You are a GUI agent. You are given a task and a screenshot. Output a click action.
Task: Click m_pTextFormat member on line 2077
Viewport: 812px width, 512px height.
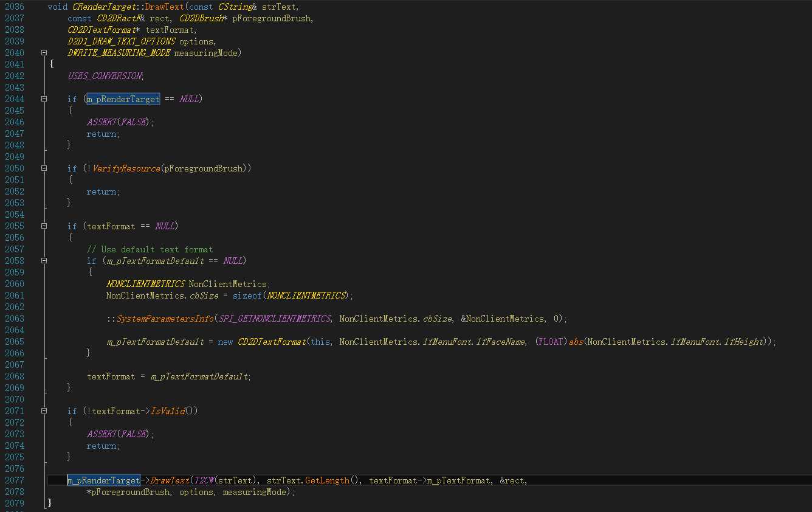(x=458, y=480)
